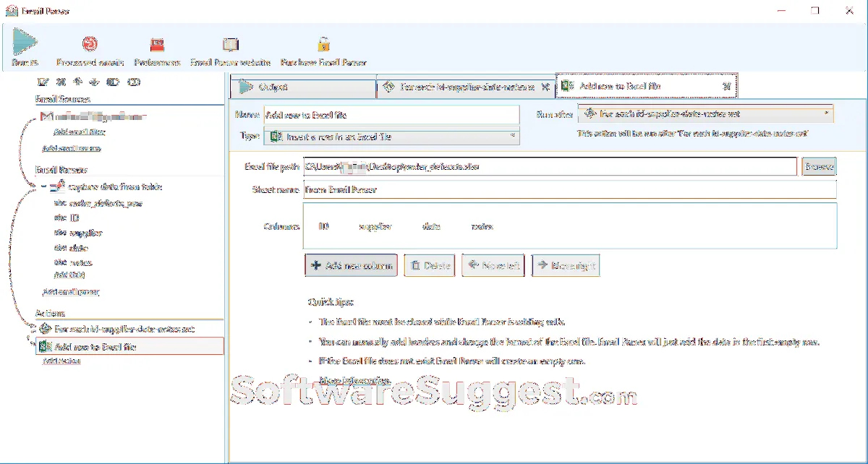Click the Browse button for Excel file path

[x=819, y=166]
